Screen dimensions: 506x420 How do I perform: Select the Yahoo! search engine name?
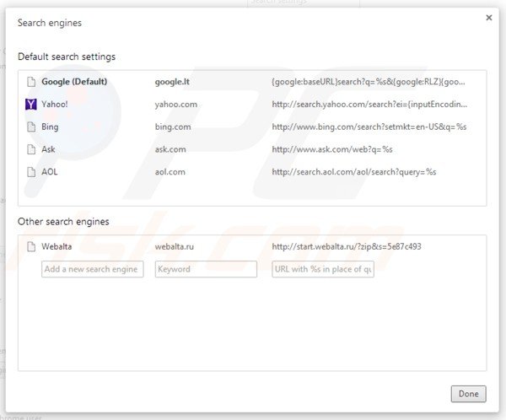pyautogui.click(x=55, y=105)
